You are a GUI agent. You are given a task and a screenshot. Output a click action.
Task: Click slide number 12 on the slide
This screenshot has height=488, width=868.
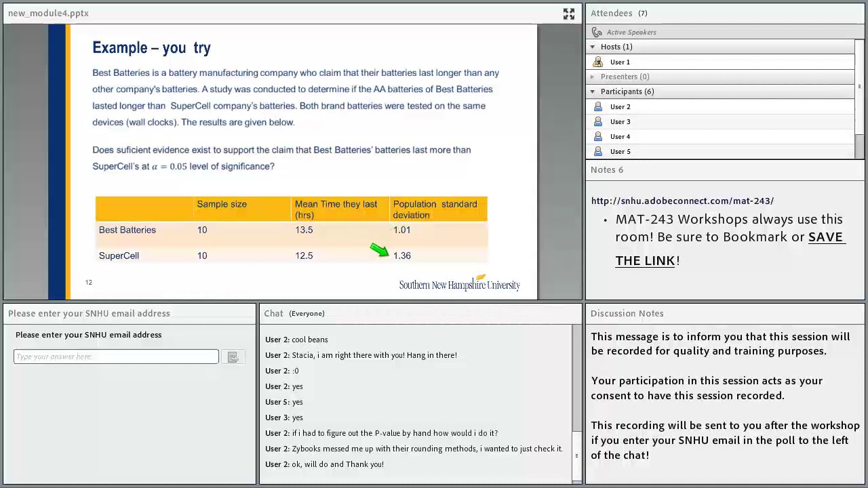tap(88, 282)
